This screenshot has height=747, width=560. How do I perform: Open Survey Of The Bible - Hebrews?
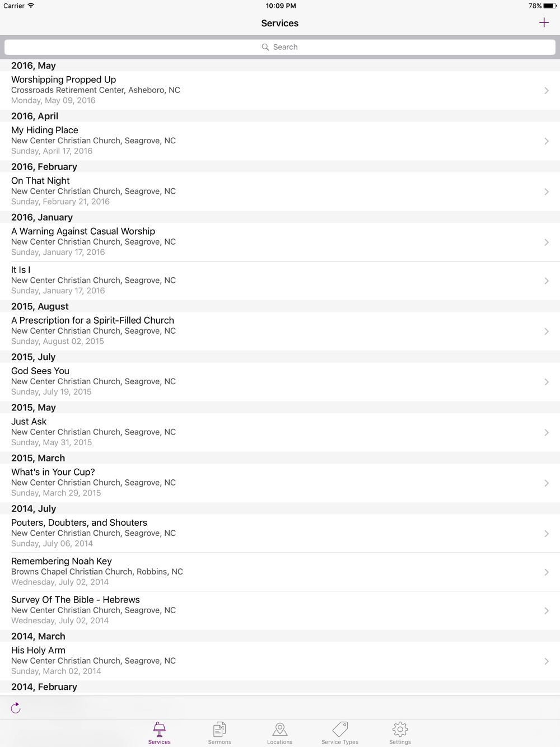point(224,610)
